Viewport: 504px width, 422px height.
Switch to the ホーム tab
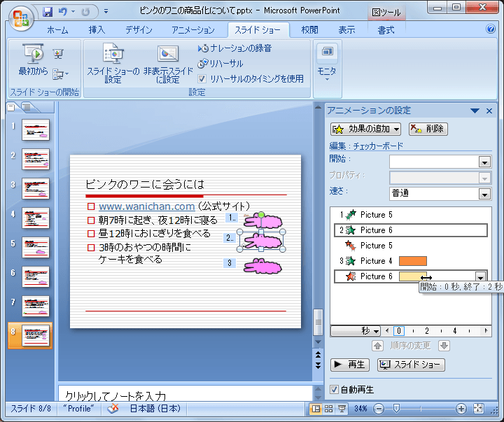(x=57, y=30)
